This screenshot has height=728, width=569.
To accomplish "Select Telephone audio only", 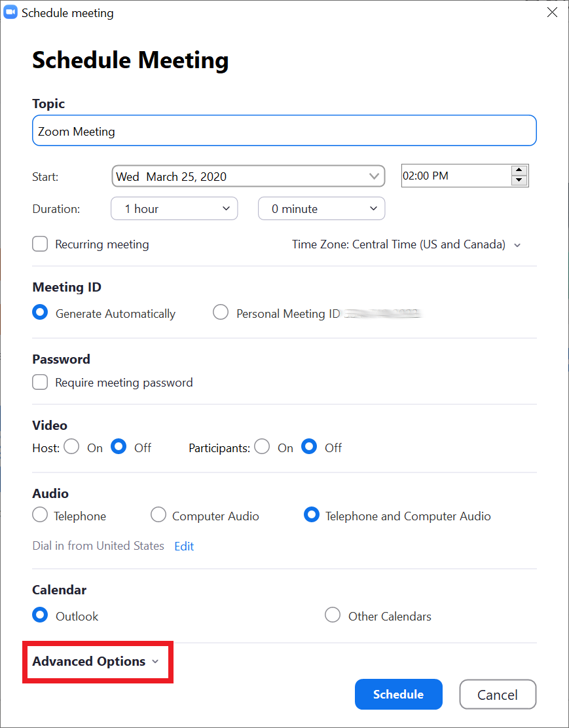I will (x=40, y=514).
